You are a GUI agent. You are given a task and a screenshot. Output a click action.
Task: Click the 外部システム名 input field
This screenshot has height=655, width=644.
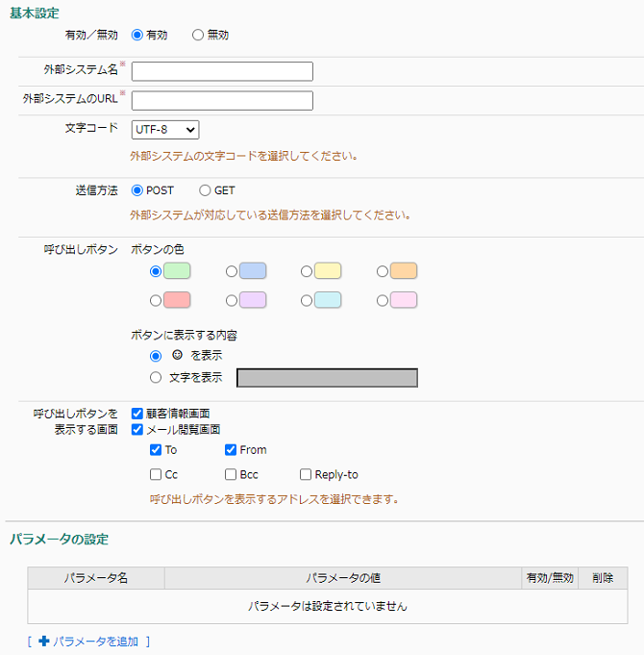(222, 71)
